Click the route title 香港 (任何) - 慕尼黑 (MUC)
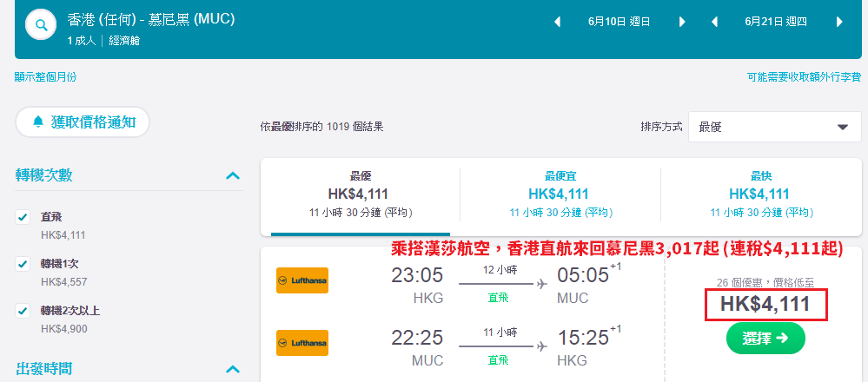This screenshot has width=868, height=382. pyautogui.click(x=151, y=19)
